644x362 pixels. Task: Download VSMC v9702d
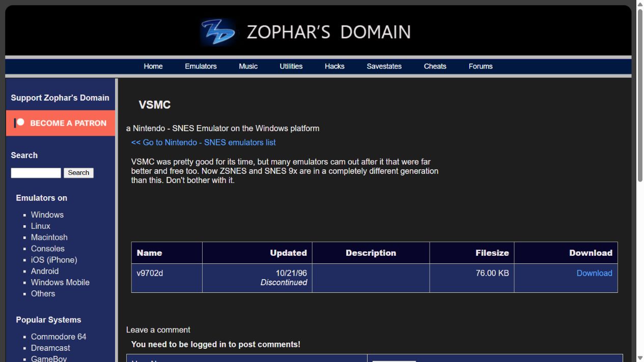[594, 273]
